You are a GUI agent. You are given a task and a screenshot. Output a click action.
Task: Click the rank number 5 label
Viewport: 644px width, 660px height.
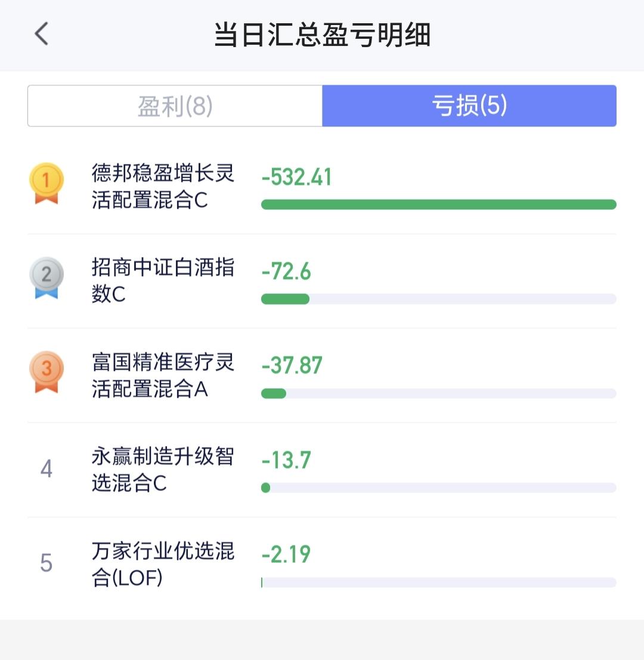pyautogui.click(x=47, y=563)
